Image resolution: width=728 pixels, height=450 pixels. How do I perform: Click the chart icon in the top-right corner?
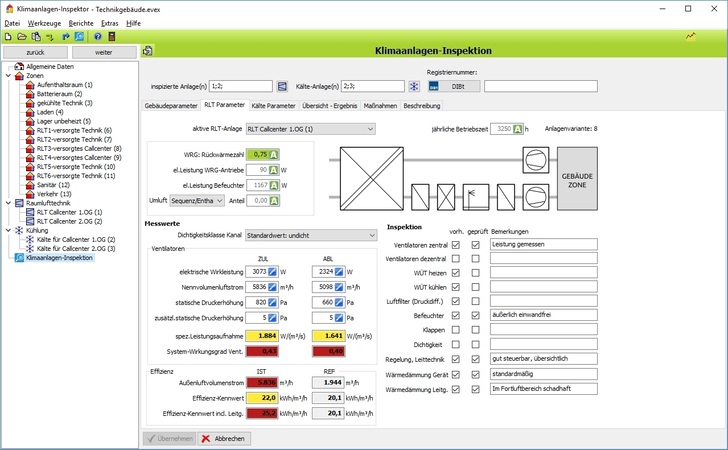(690, 36)
